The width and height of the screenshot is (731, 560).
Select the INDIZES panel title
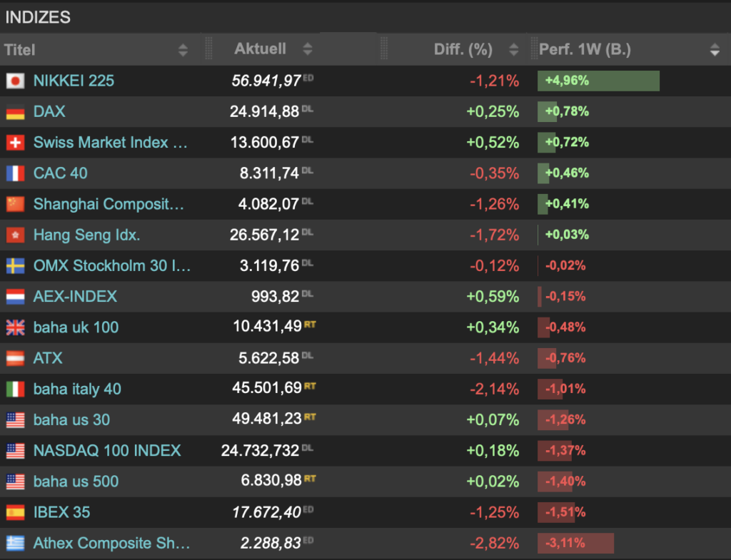(x=38, y=17)
